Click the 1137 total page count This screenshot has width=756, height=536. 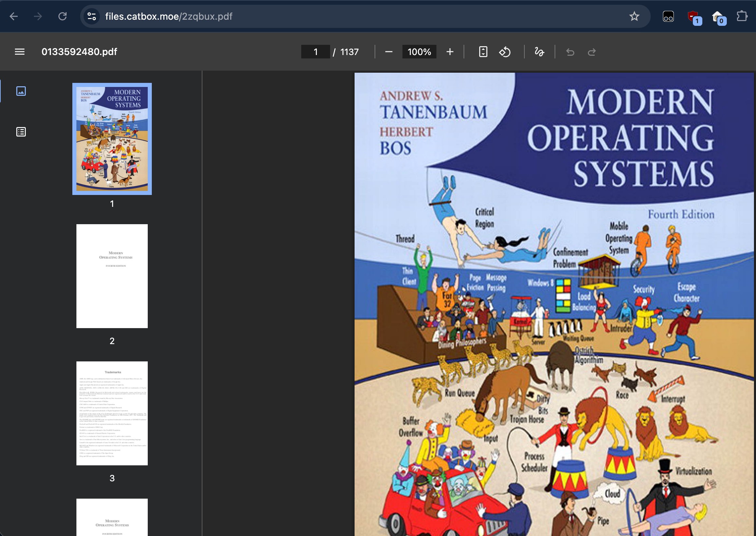coord(349,52)
